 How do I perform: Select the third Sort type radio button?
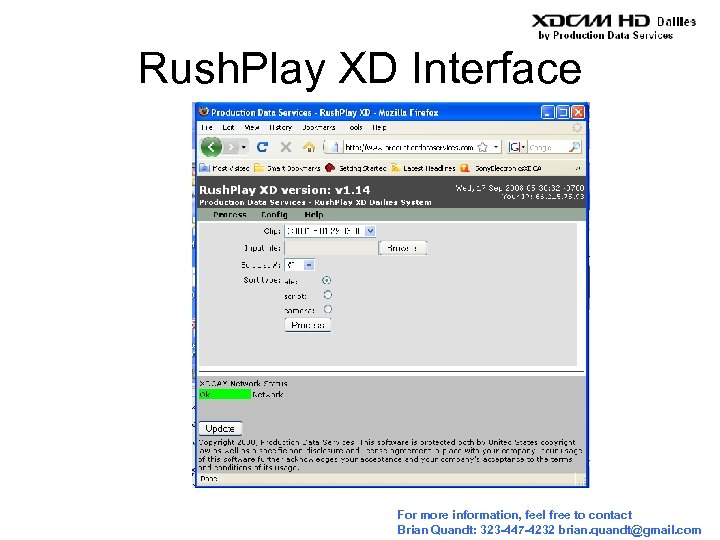(x=327, y=309)
